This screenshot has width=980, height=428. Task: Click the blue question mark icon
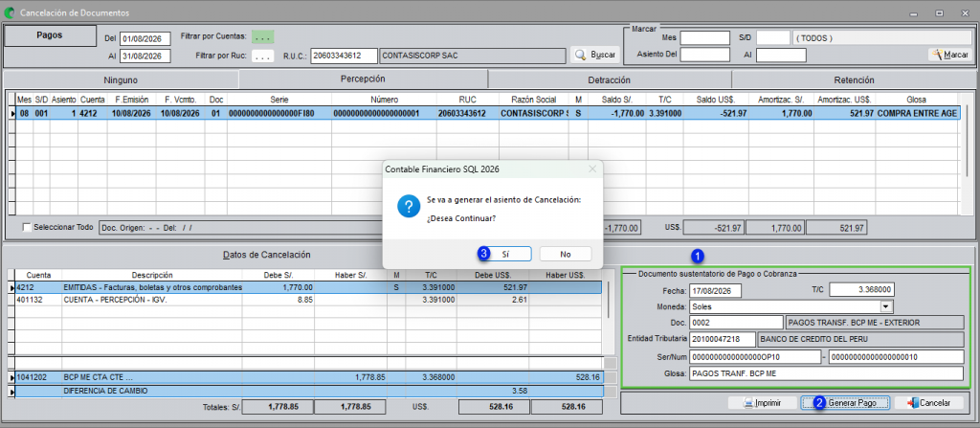[409, 207]
